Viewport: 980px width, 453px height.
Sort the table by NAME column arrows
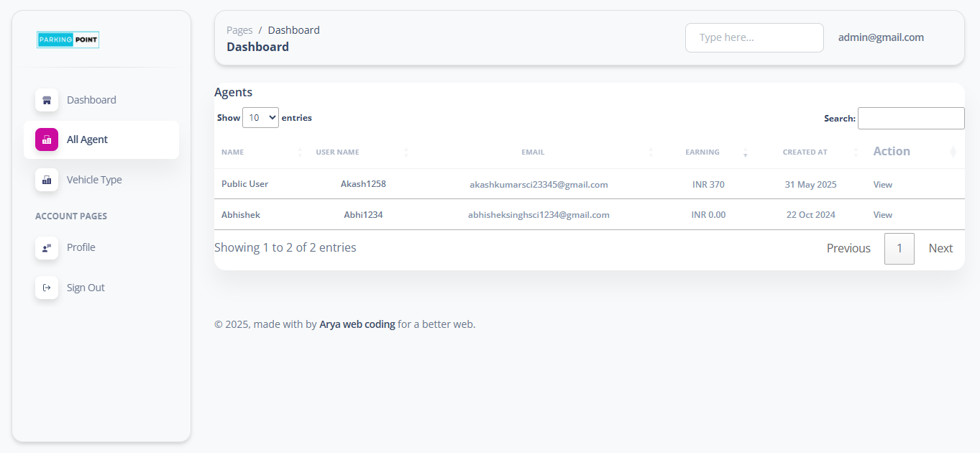pos(300,152)
